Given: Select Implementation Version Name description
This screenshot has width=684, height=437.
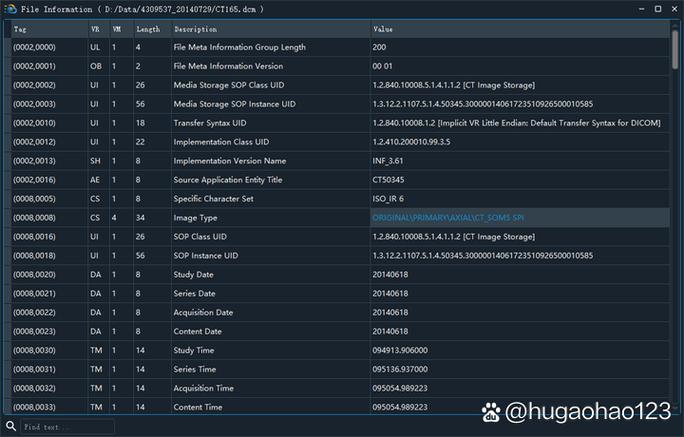Looking at the screenshot, I should coord(229,161).
